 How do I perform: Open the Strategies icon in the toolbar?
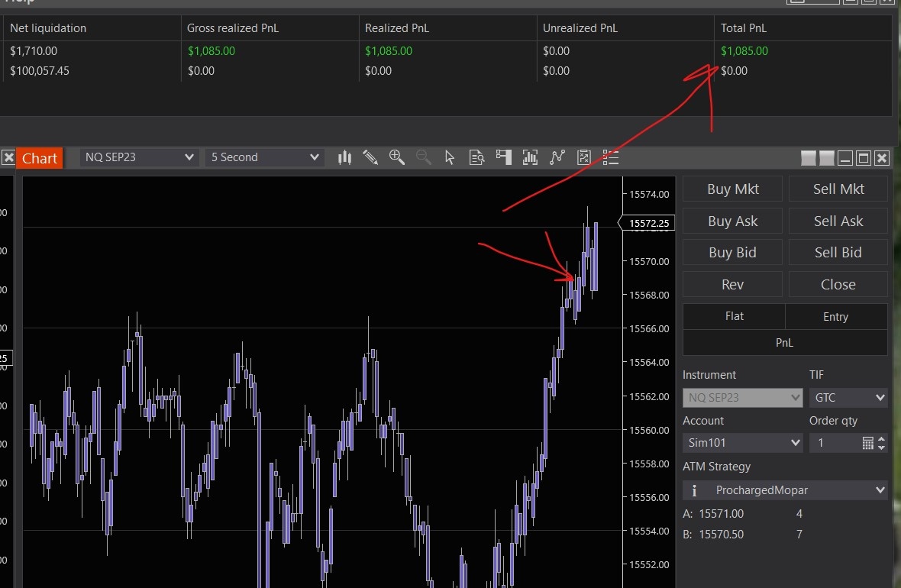(584, 157)
